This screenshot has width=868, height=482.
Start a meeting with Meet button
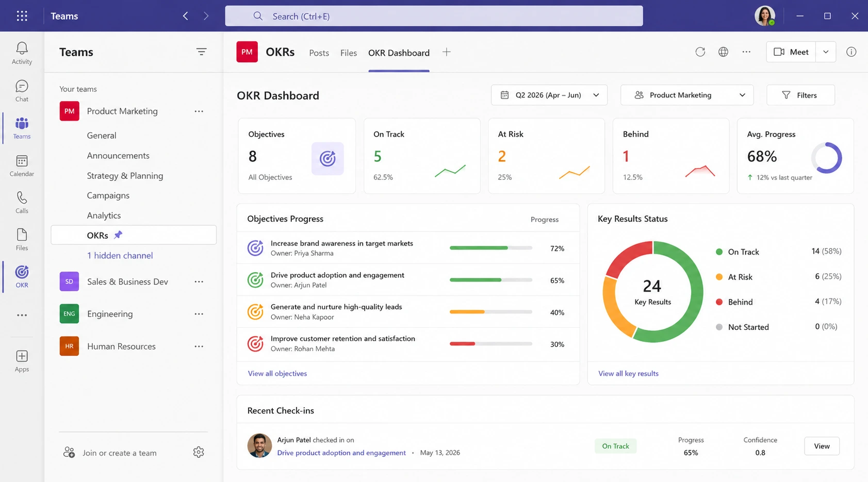click(x=791, y=52)
